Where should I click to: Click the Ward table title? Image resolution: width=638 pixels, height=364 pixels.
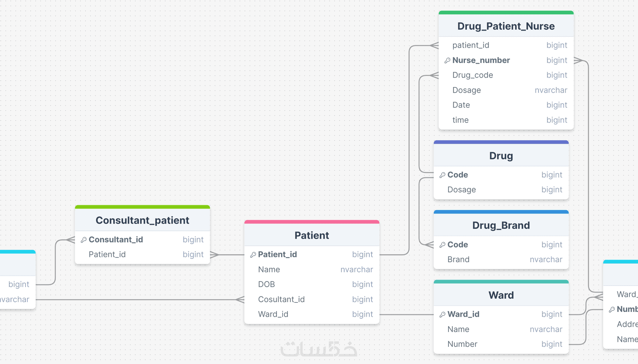click(501, 295)
